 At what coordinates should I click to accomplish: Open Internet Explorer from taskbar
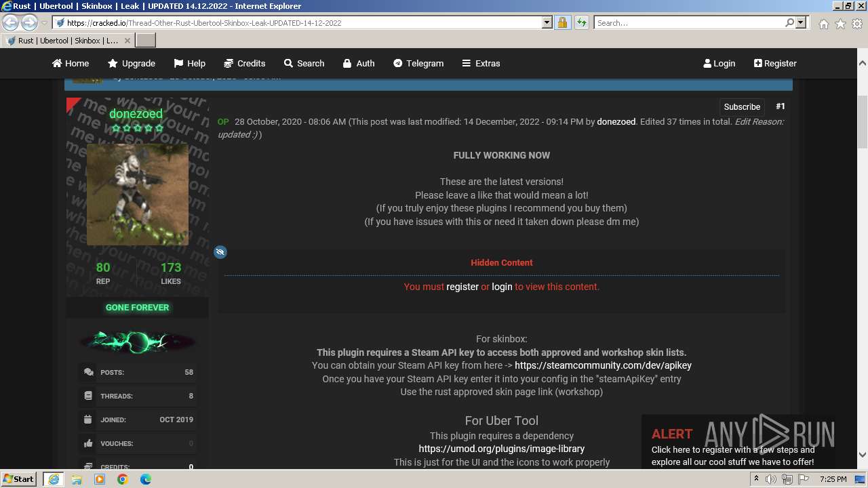point(53,479)
